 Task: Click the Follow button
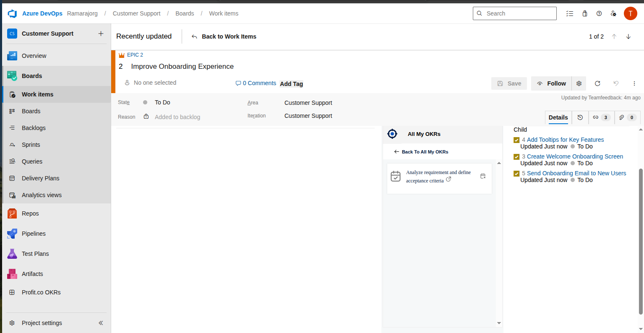pos(552,83)
